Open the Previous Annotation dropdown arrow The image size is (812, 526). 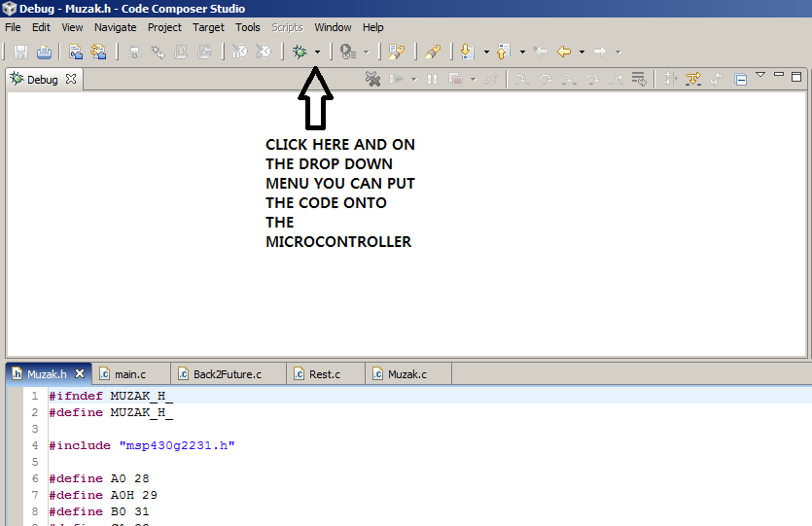click(x=522, y=52)
